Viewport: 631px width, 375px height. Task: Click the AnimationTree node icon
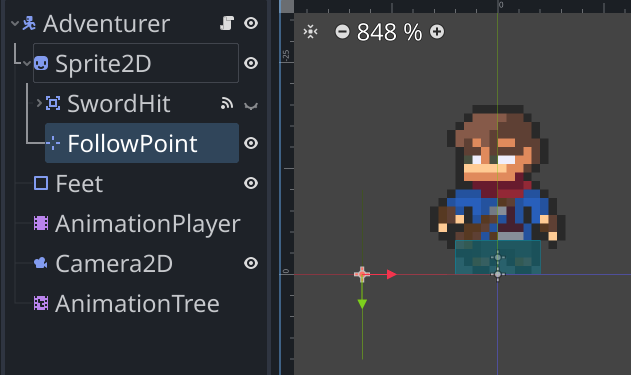(x=41, y=303)
